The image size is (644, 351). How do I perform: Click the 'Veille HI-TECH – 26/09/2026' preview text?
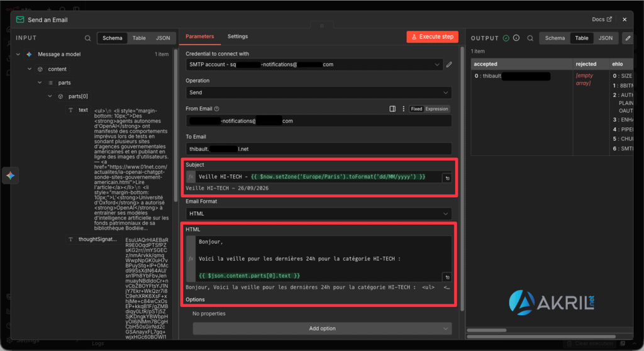[227, 188]
